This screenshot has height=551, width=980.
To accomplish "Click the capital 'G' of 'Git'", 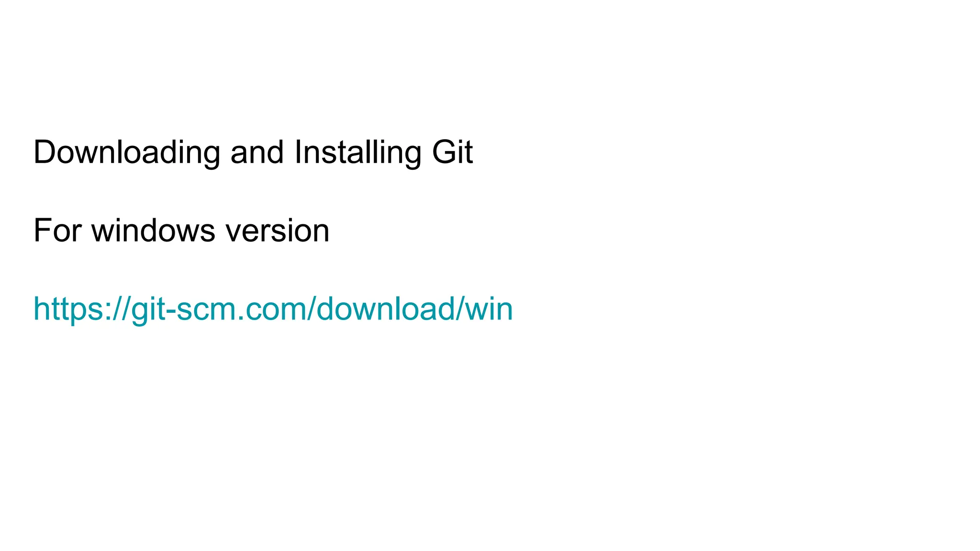I will 445,152.
